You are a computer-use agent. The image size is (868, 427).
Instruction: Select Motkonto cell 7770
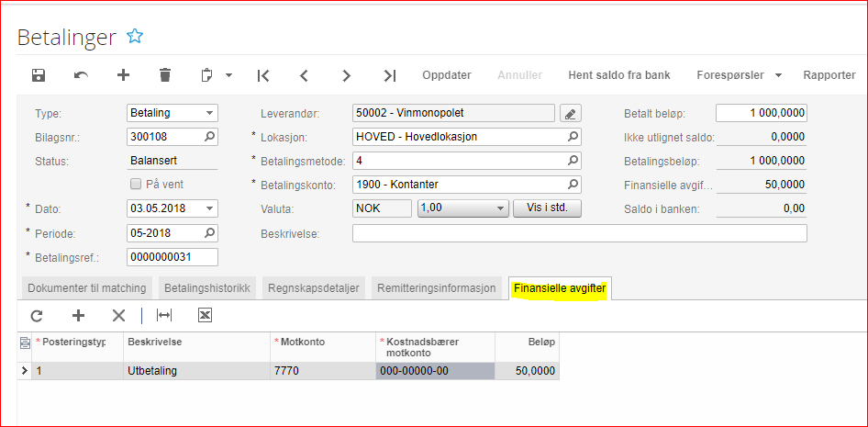click(x=323, y=371)
